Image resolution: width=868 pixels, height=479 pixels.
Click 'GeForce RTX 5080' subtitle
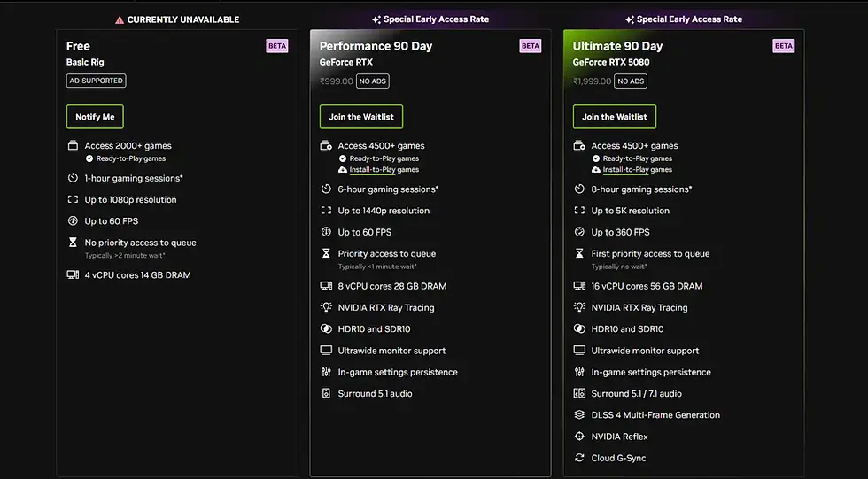pos(611,62)
